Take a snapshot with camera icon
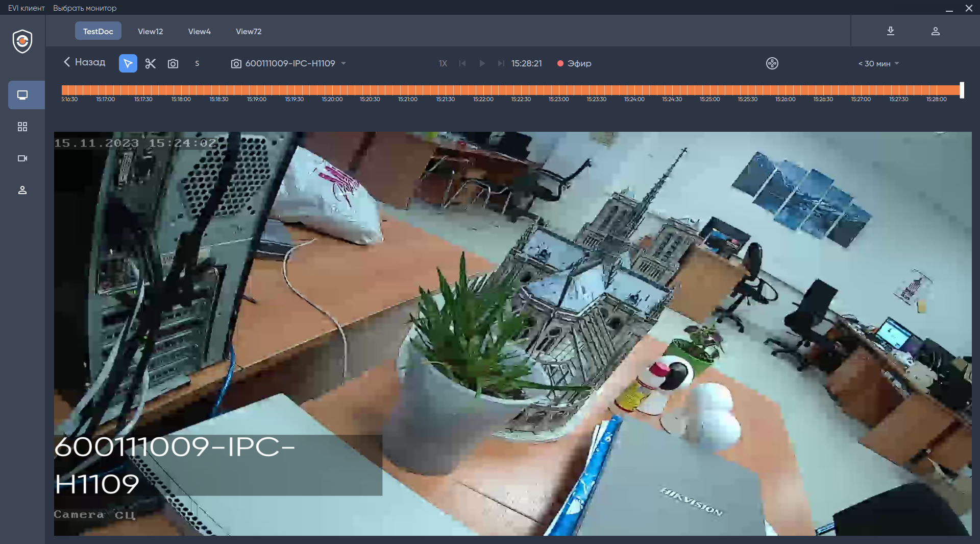 173,63
